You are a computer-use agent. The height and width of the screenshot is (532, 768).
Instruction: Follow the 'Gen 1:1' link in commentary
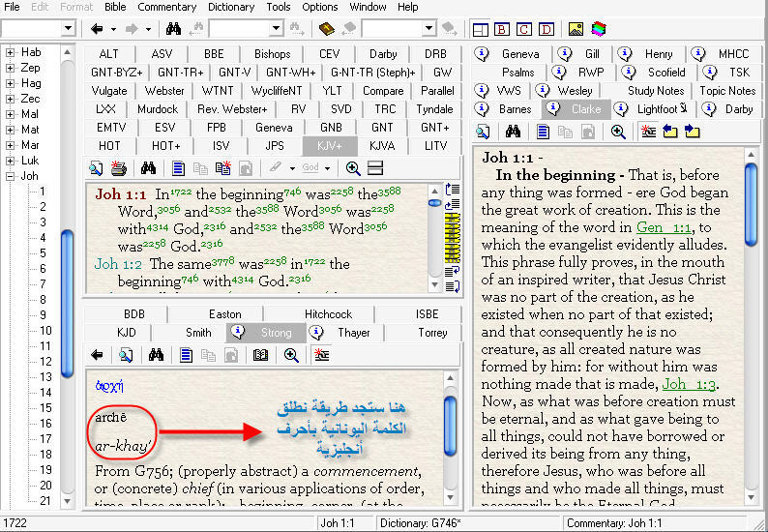[x=664, y=227]
